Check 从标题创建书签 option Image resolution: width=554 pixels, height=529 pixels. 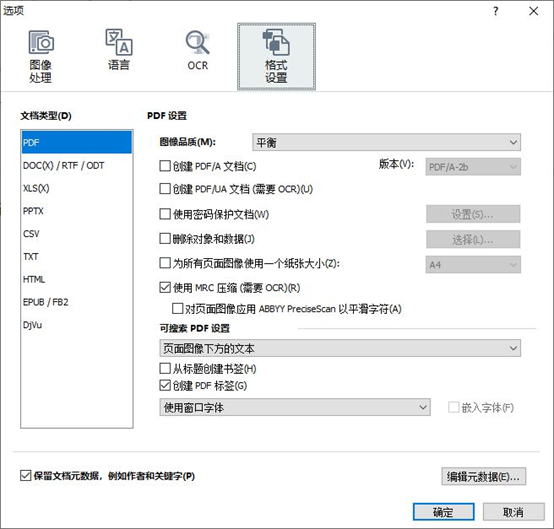pyautogui.click(x=165, y=369)
